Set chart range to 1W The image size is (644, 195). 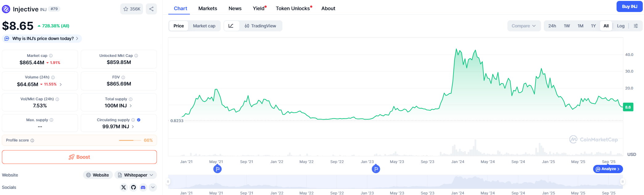[567, 26]
